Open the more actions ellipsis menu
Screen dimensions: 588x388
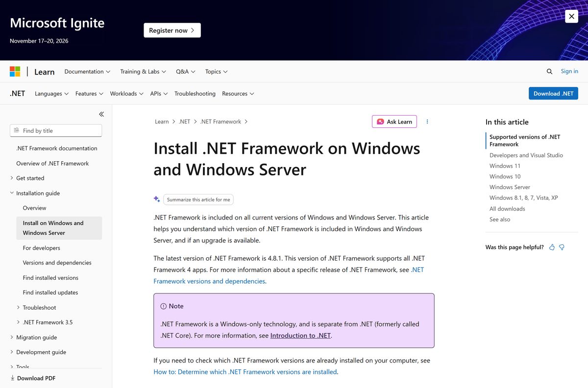pos(427,121)
